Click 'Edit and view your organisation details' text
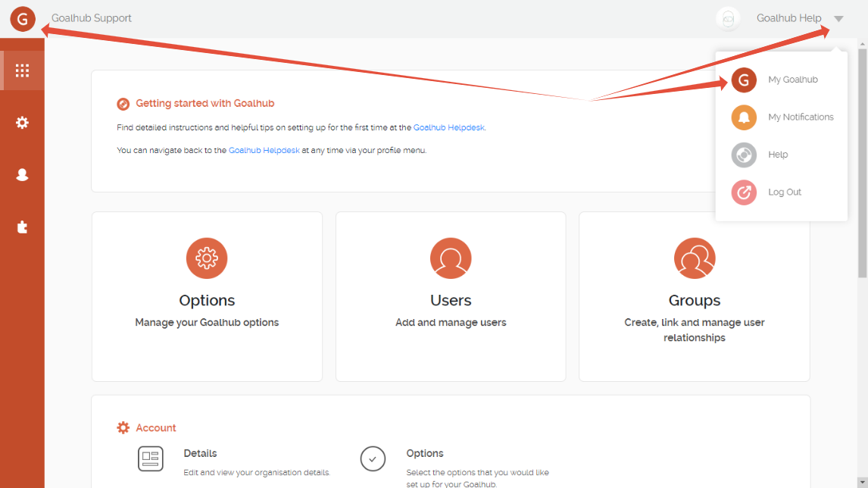The height and width of the screenshot is (488, 868). pyautogui.click(x=257, y=473)
